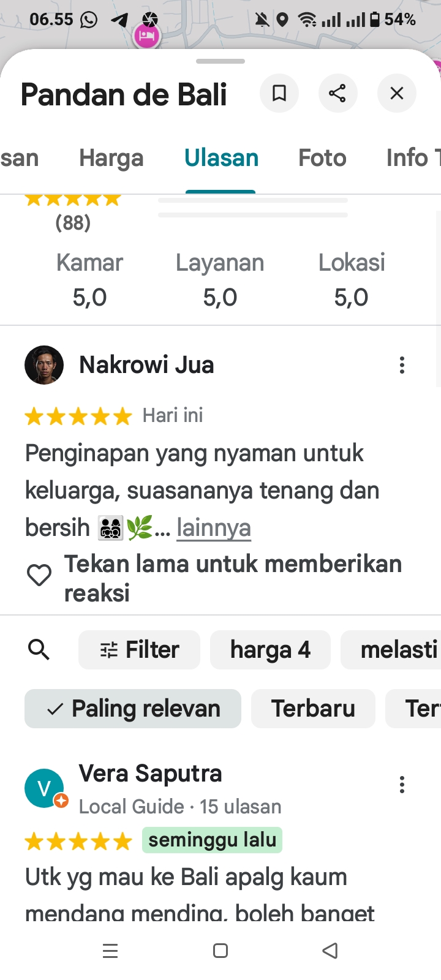
Task: Select the Paling relevan sort chip
Action: pyautogui.click(x=133, y=709)
